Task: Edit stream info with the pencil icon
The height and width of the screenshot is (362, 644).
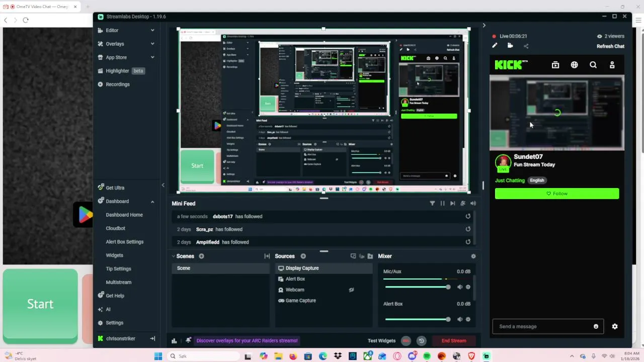Action: [x=495, y=46]
